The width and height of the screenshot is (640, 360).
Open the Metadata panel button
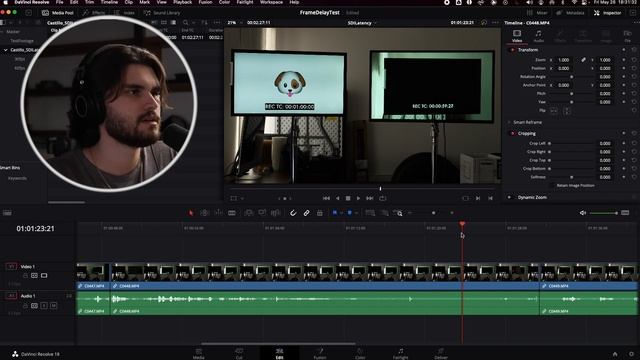coord(570,13)
